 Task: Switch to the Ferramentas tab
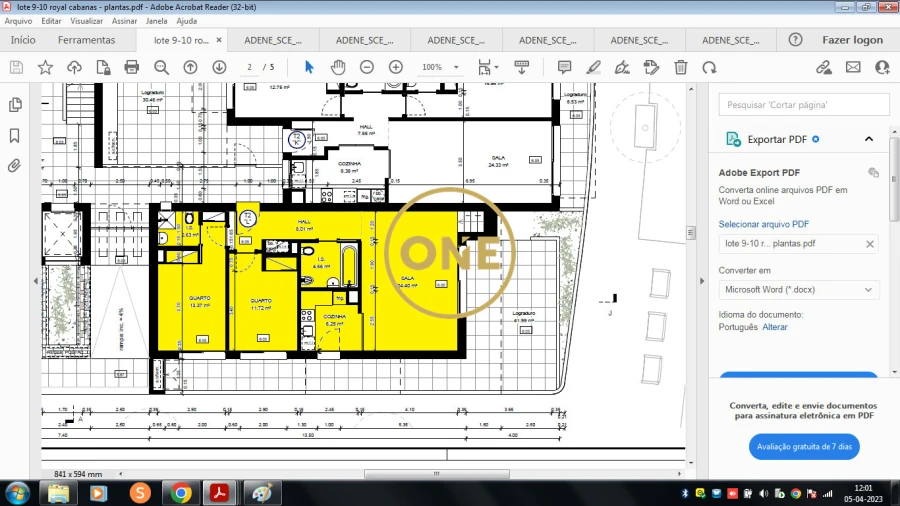[x=86, y=40]
